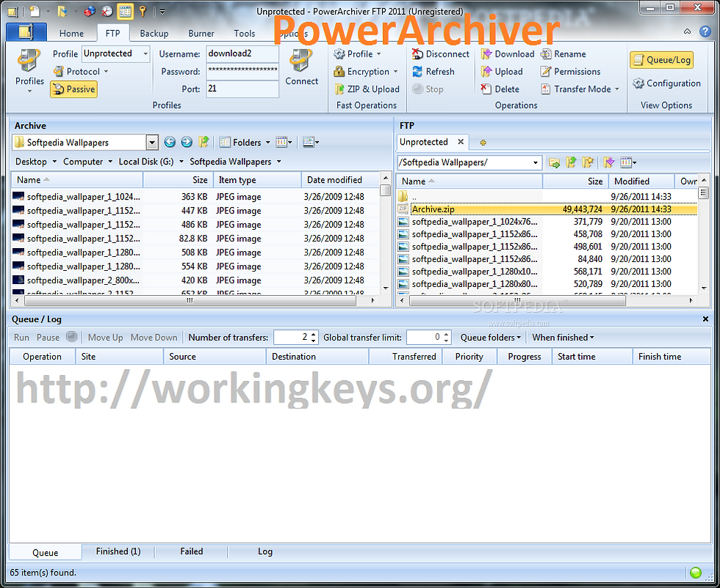
Task: Expand Softpedia Wallpapers location combo box
Action: pyautogui.click(x=152, y=142)
